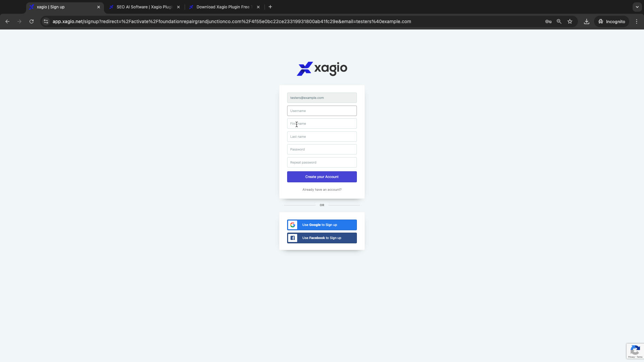The width and height of the screenshot is (644, 362).
Task: Open the downloads icon in toolbar
Action: pyautogui.click(x=587, y=21)
